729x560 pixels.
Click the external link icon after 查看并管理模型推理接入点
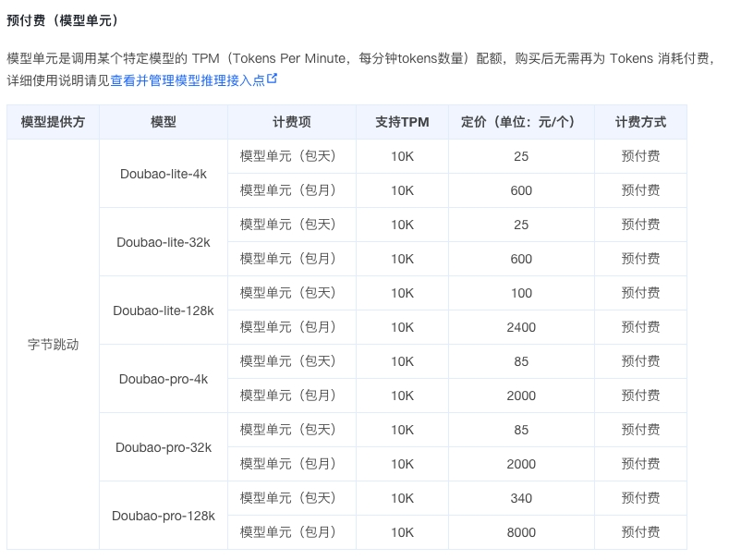tap(272, 79)
